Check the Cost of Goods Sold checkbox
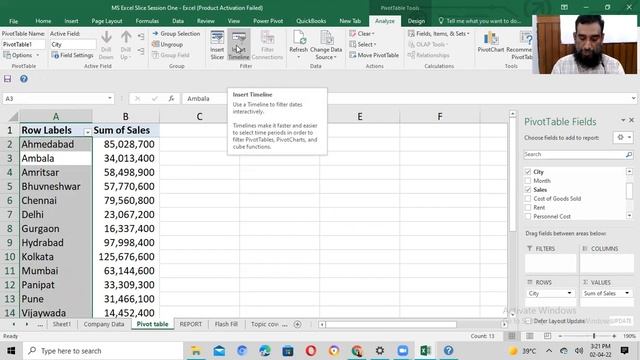640x360 pixels. [x=528, y=199]
